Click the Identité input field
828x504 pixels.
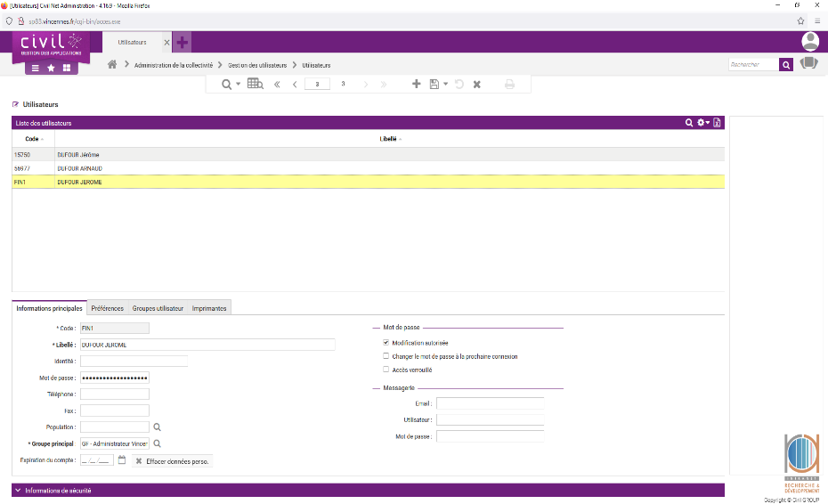click(x=134, y=361)
